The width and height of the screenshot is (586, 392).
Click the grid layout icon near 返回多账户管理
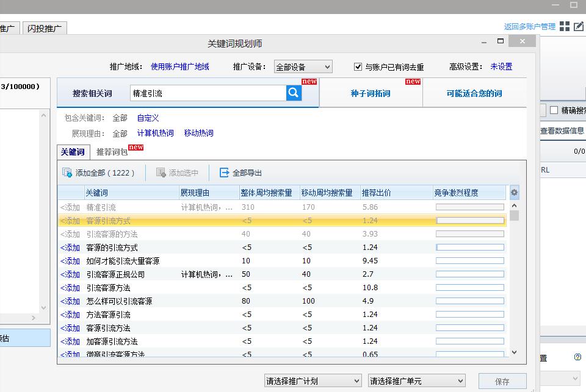coord(566,26)
